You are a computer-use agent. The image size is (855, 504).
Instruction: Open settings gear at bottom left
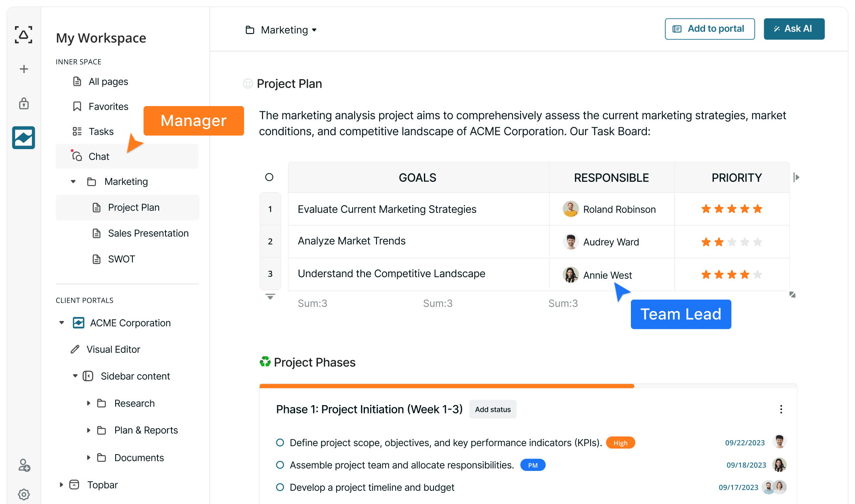coord(24,494)
